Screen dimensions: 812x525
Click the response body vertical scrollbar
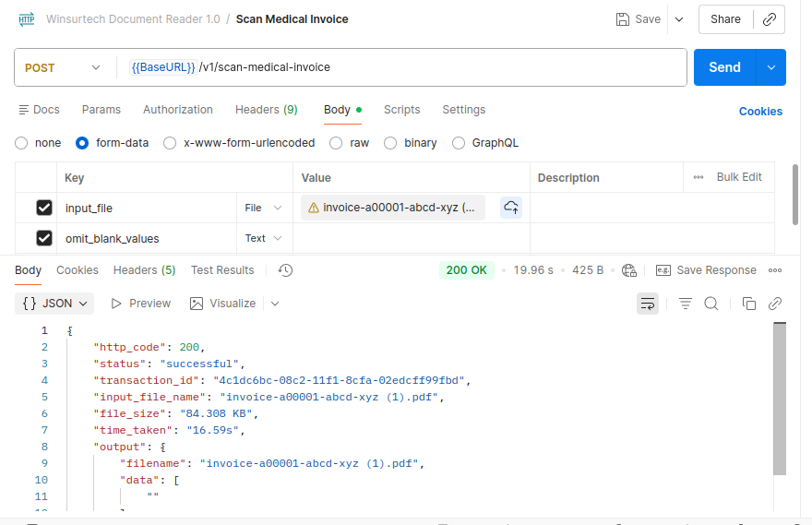780,397
